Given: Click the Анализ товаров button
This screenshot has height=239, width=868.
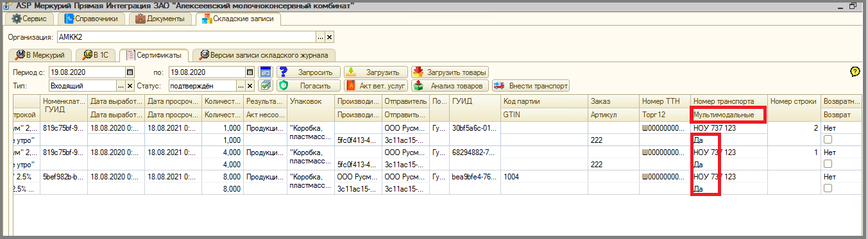Looking at the screenshot, I should (x=450, y=85).
